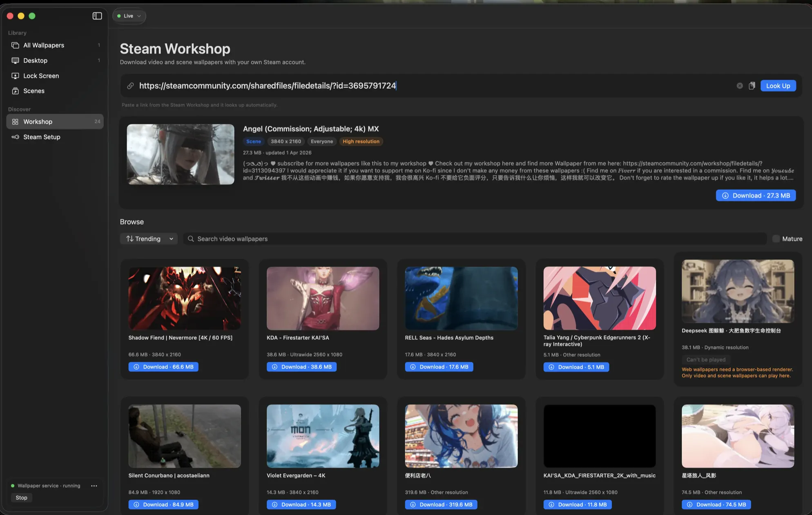Click the Look Up button

click(778, 86)
